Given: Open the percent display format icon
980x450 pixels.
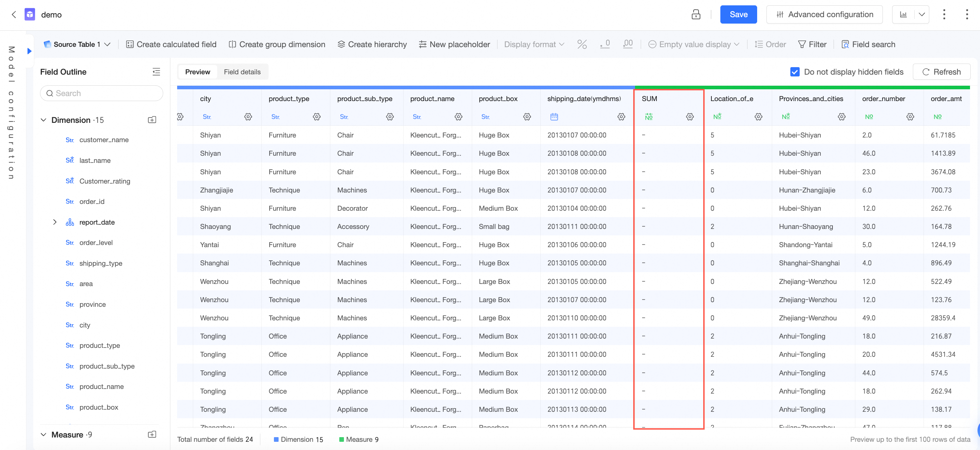Looking at the screenshot, I should click(582, 45).
